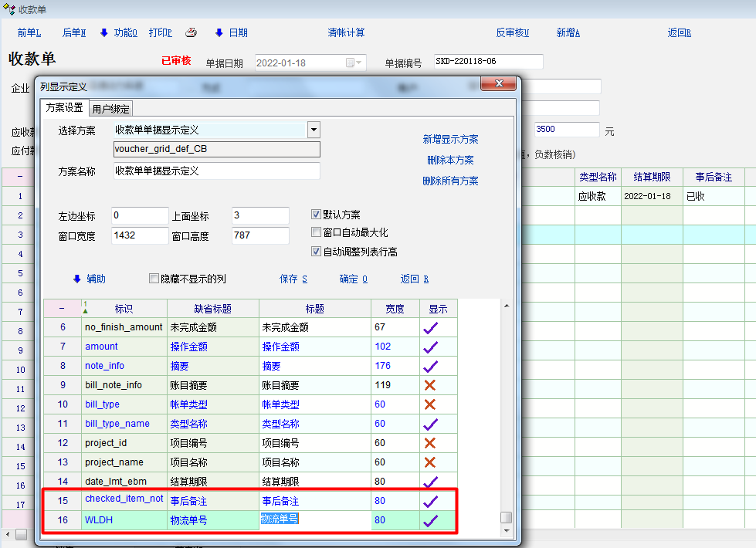Select the 方案设置 tab
This screenshot has height=548, width=756.
[x=63, y=108]
